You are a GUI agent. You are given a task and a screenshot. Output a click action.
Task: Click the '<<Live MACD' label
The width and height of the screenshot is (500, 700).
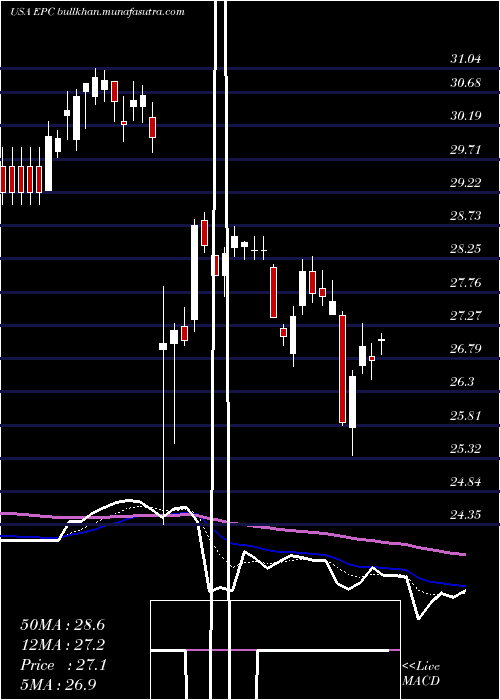point(421,674)
